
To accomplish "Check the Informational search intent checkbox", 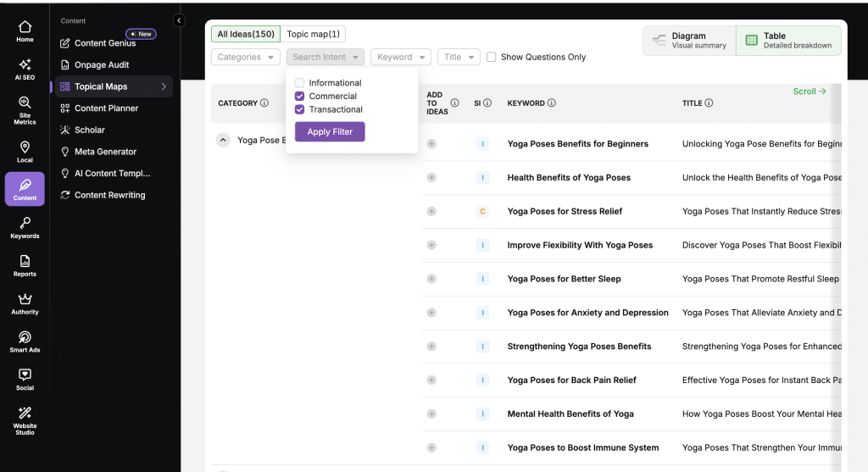I will [x=299, y=83].
